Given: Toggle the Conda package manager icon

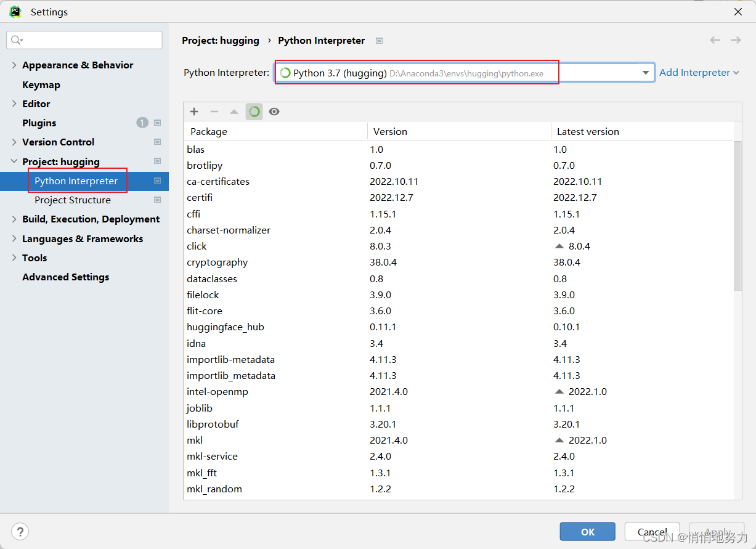Looking at the screenshot, I should click(x=254, y=112).
